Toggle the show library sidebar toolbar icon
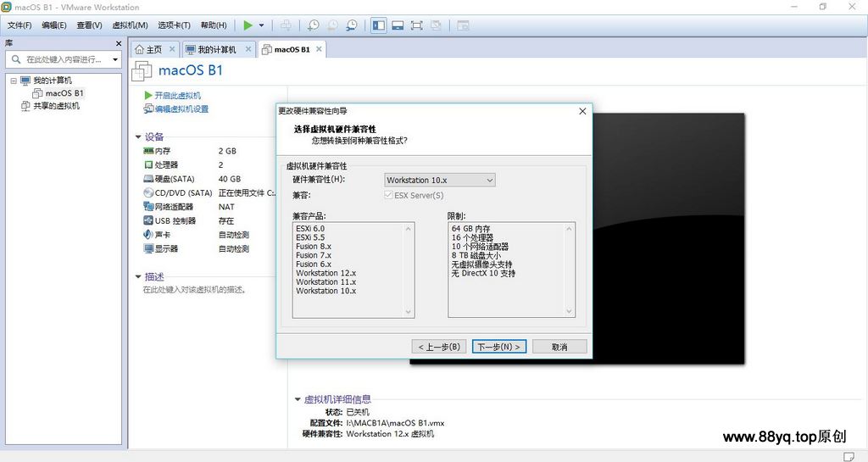 pyautogui.click(x=379, y=25)
